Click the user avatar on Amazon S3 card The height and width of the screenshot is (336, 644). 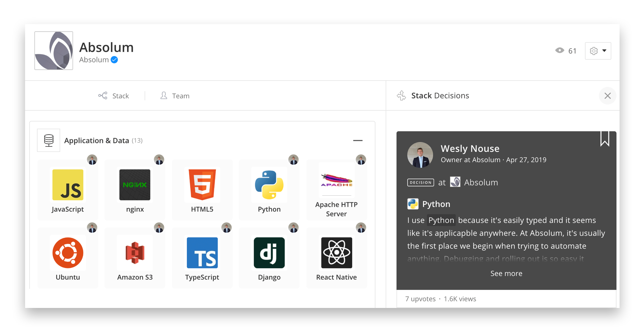(159, 228)
